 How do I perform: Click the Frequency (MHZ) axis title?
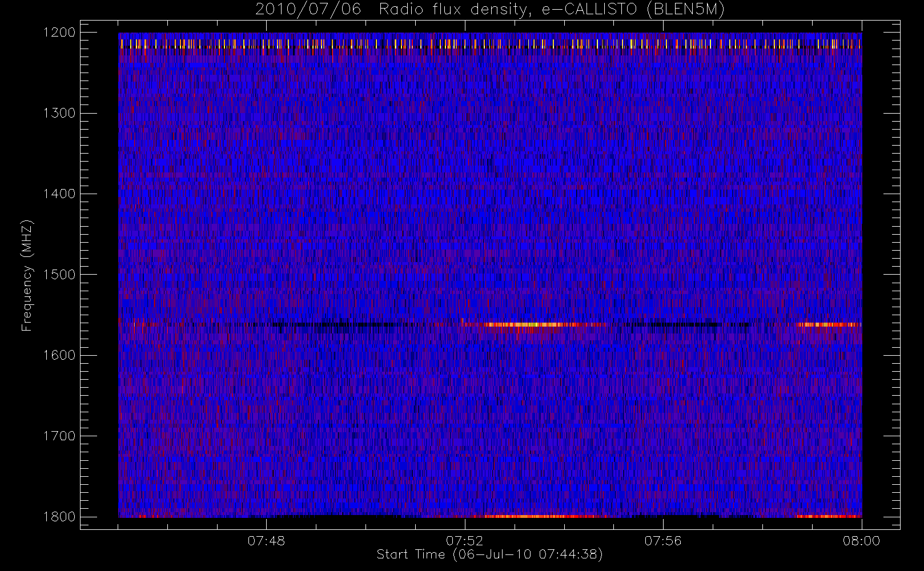(27, 275)
